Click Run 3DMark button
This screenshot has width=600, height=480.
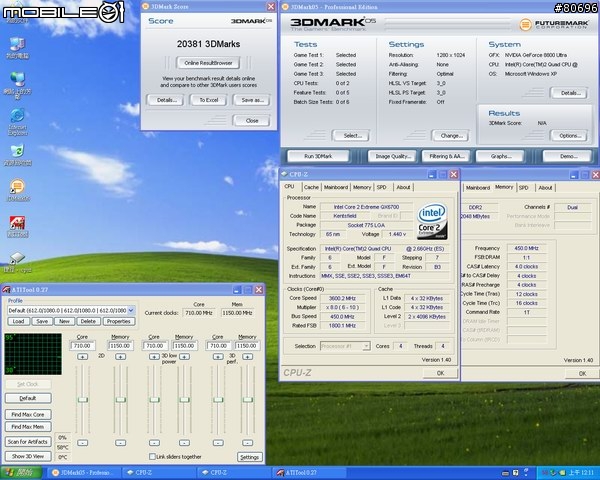[x=318, y=156]
